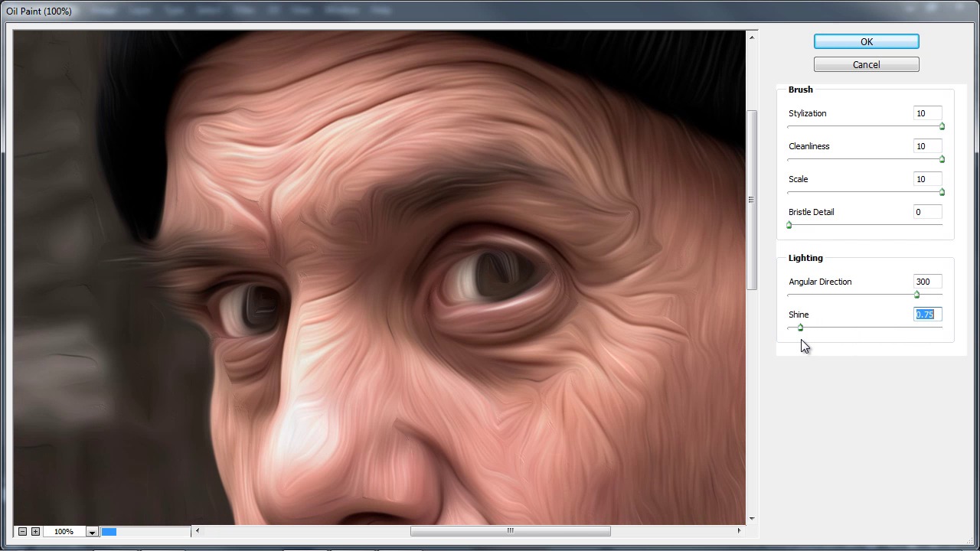Click the Bristle Detail slider handle
This screenshot has height=551, width=980.
pos(789,225)
